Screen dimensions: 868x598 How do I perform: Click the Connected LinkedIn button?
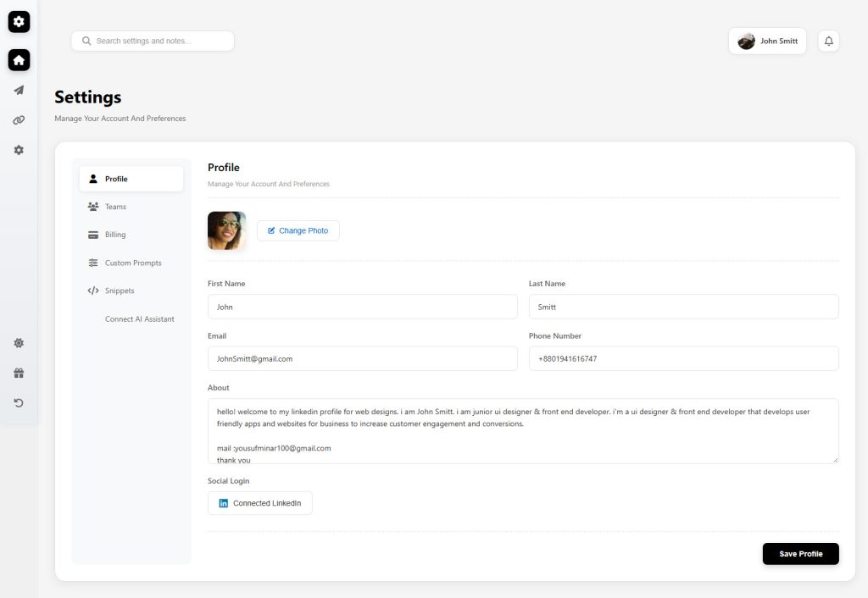click(x=260, y=503)
